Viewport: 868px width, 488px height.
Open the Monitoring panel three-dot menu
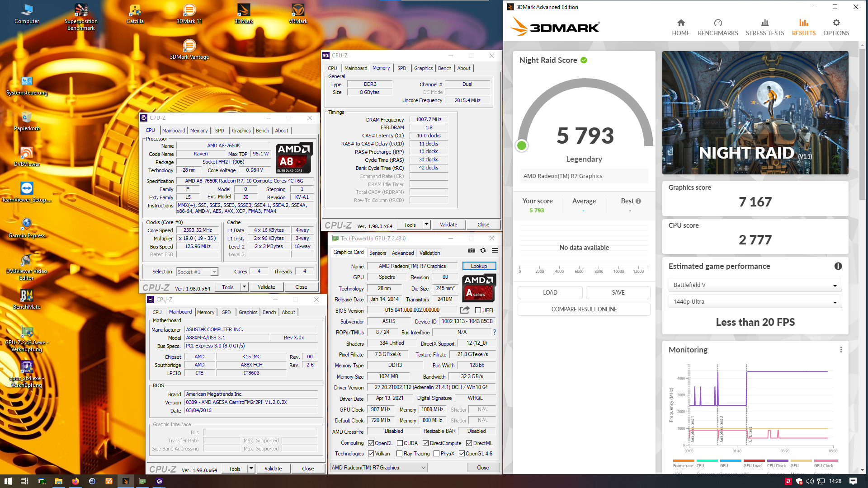click(x=841, y=350)
